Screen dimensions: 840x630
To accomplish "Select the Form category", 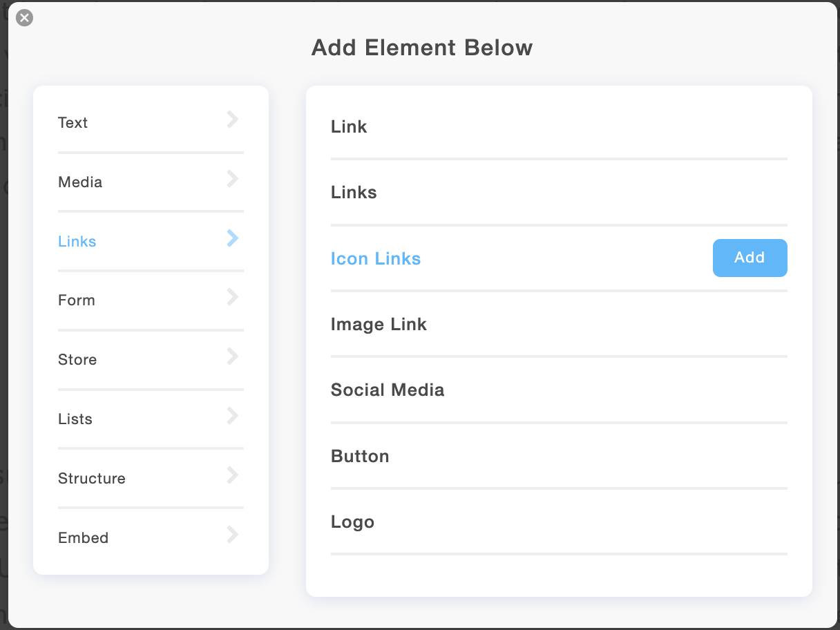I will [x=76, y=300].
